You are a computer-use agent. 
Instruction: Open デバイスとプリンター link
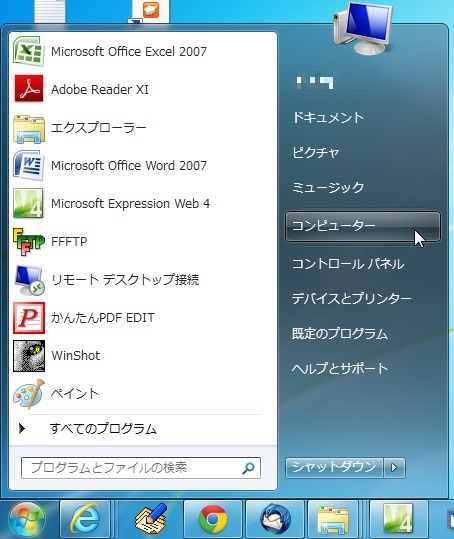click(x=351, y=298)
